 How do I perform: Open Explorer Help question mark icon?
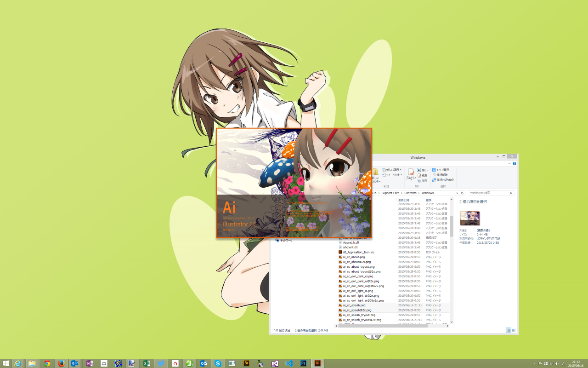coord(514,163)
